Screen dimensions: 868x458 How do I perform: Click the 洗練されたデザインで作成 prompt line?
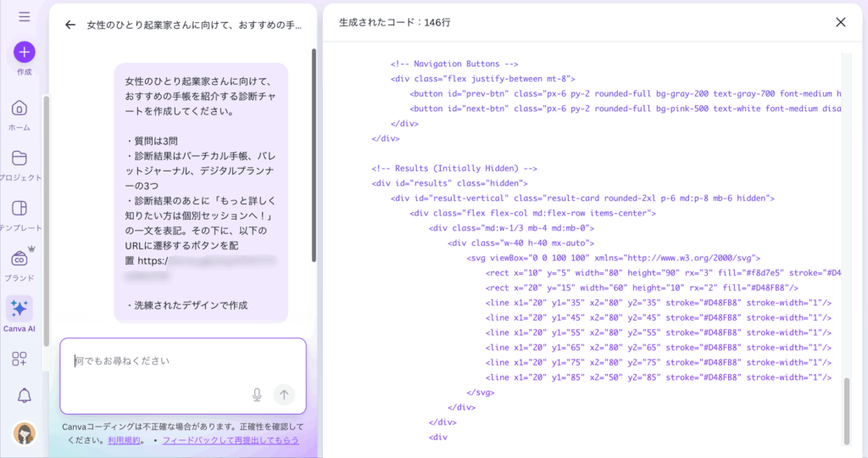point(186,305)
